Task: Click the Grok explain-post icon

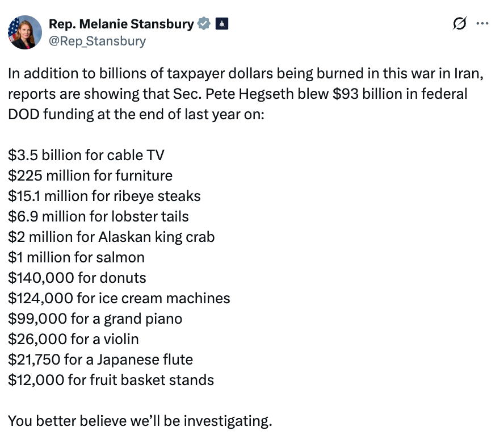Action: tap(459, 23)
